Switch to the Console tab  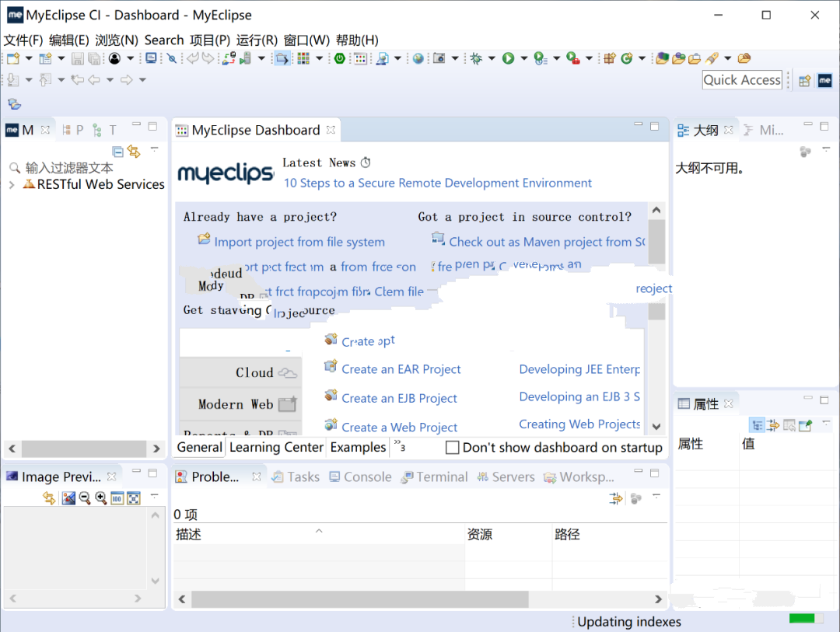point(360,477)
